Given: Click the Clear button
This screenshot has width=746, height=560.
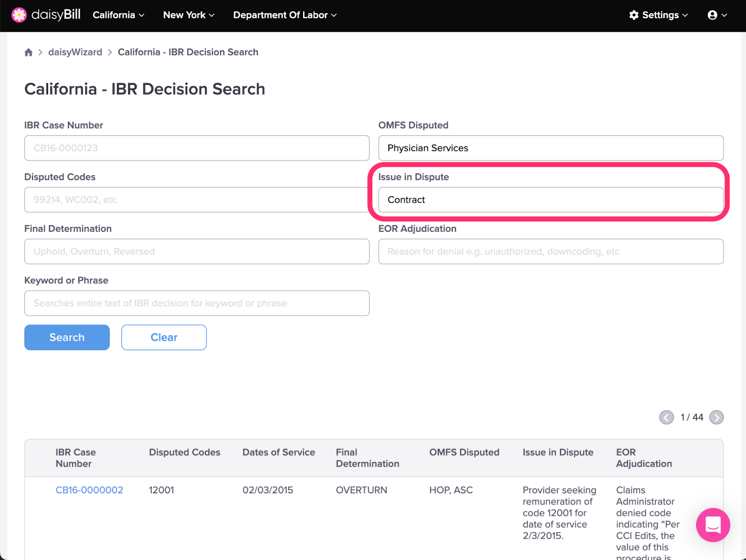Looking at the screenshot, I should tap(164, 338).
